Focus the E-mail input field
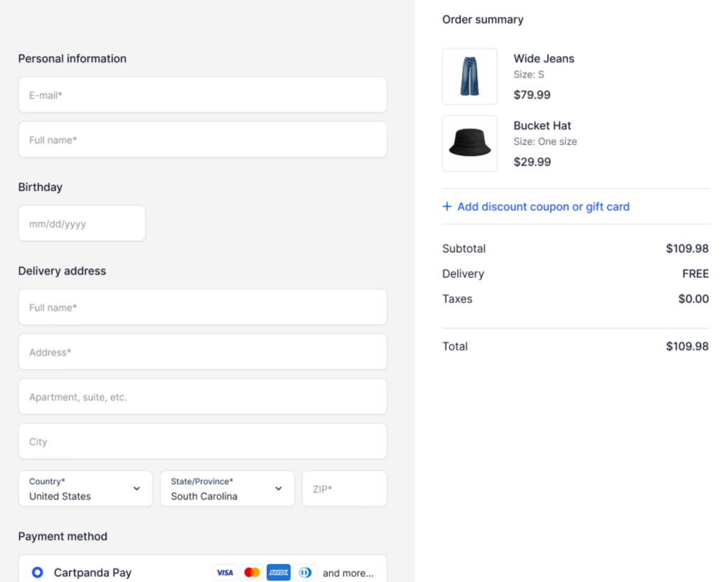Screen dimensions: 728x582 (x=203, y=95)
